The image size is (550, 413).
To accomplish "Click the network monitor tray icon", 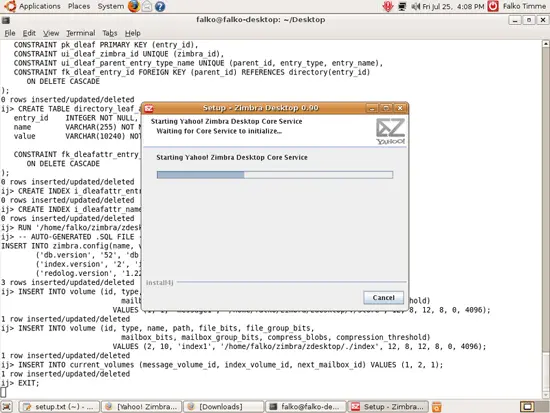I will pyautogui.click(x=402, y=6).
